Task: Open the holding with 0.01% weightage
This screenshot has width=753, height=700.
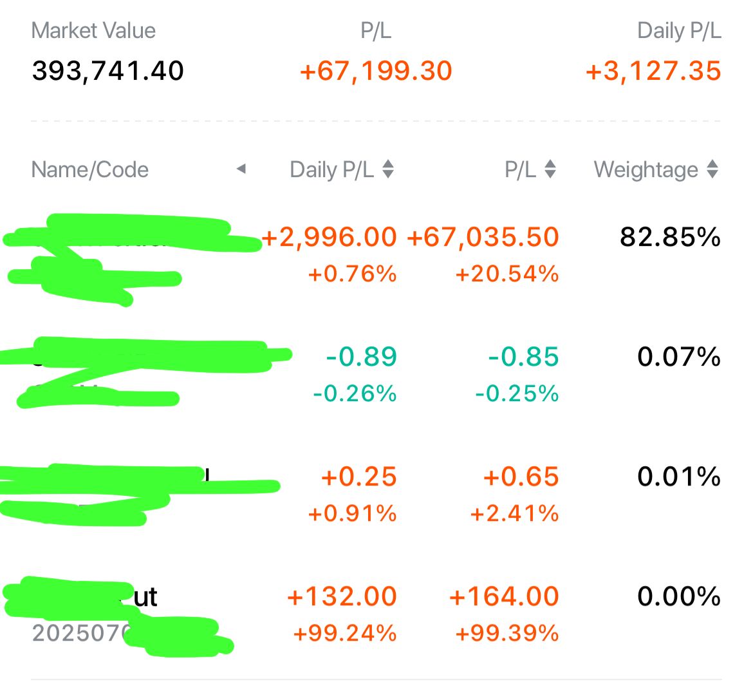Action: coord(376,495)
